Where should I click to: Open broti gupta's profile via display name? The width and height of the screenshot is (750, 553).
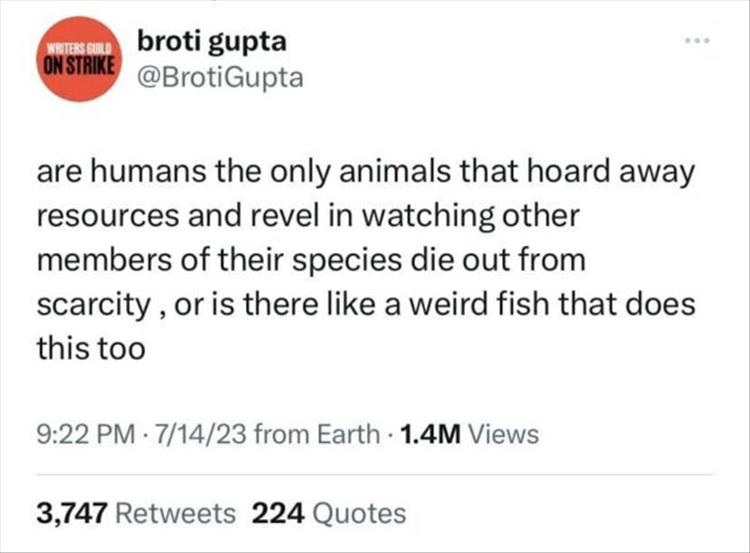210,42
